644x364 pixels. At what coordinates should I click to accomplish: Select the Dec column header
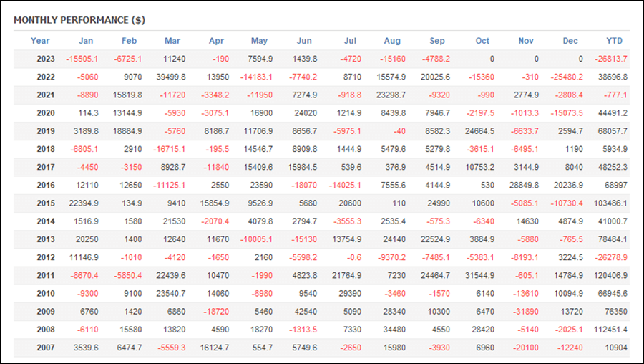pyautogui.click(x=570, y=41)
